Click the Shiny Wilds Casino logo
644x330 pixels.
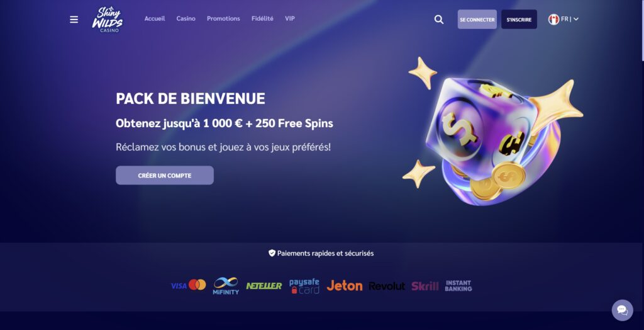point(107,20)
